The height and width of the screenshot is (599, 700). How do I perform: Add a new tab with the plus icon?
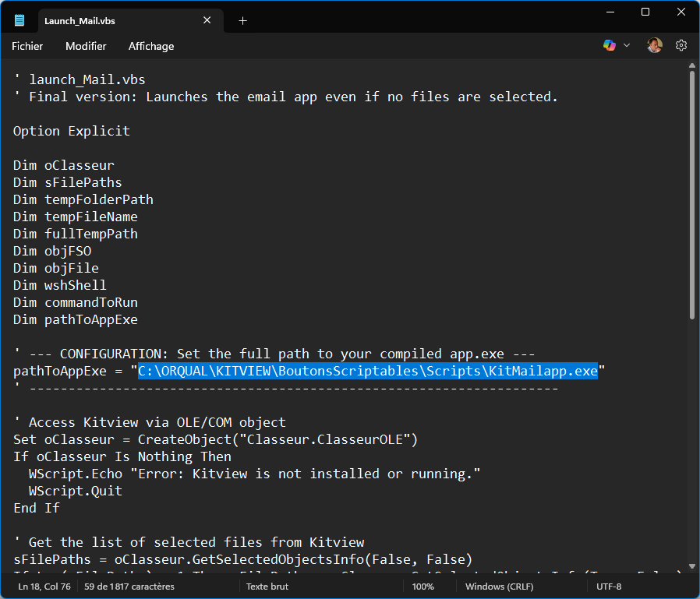242,21
